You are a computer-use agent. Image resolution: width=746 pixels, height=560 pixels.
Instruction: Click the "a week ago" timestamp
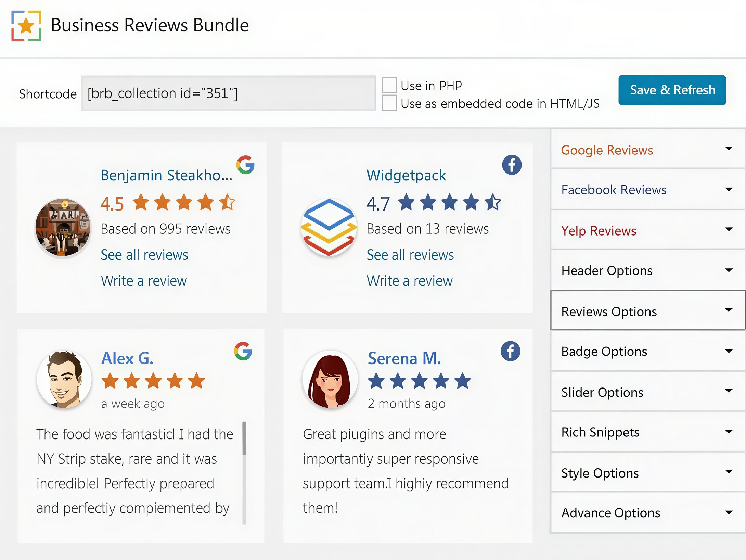pos(133,404)
